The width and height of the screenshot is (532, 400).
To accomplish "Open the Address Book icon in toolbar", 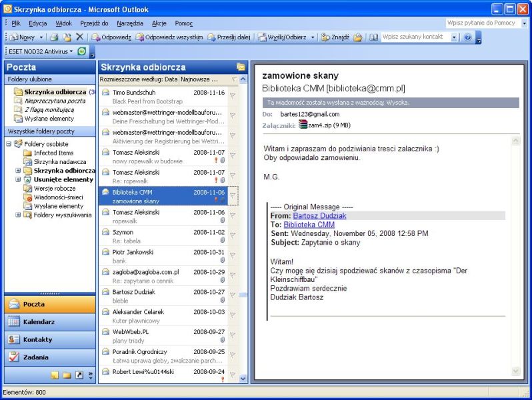I will pos(374,37).
